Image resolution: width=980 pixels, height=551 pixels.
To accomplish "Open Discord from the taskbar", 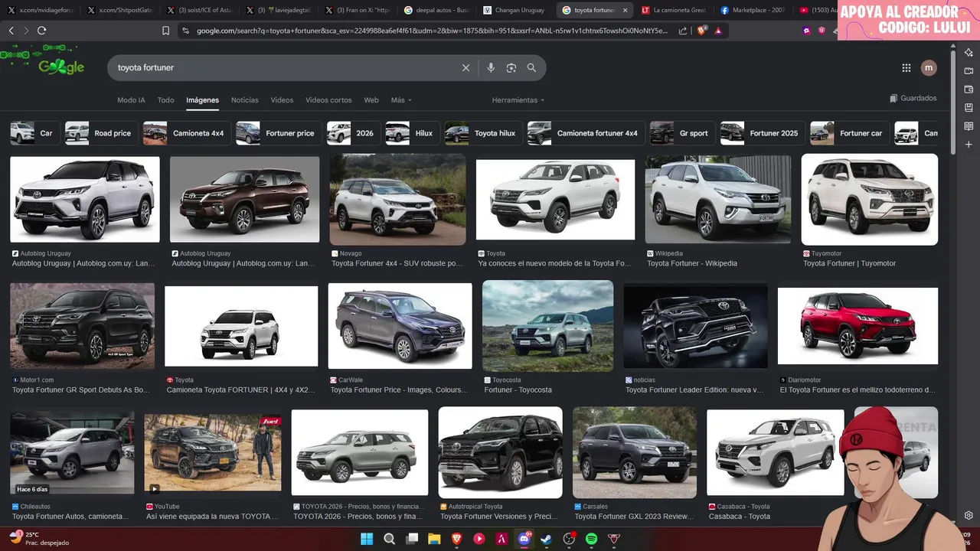I will [x=524, y=539].
